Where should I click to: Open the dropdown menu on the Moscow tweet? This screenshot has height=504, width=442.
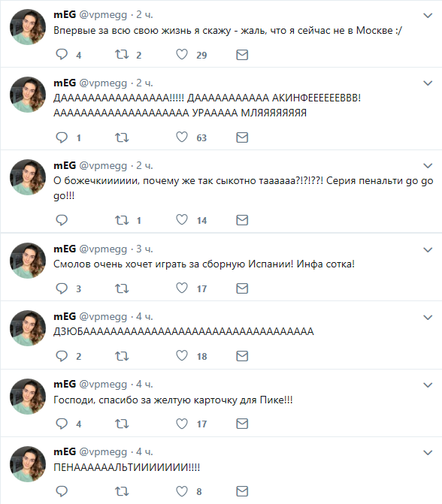428,16
